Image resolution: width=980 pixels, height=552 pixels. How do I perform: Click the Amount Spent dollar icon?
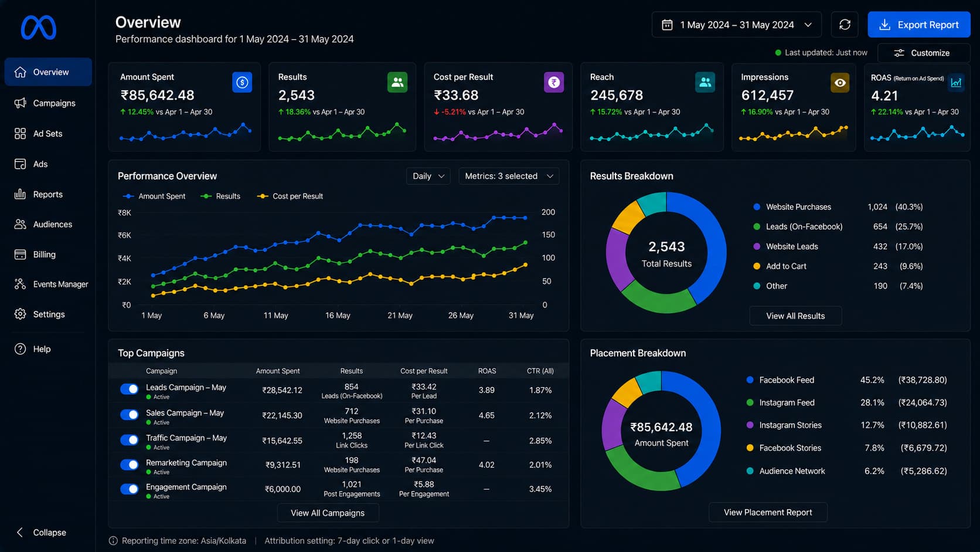[242, 83]
